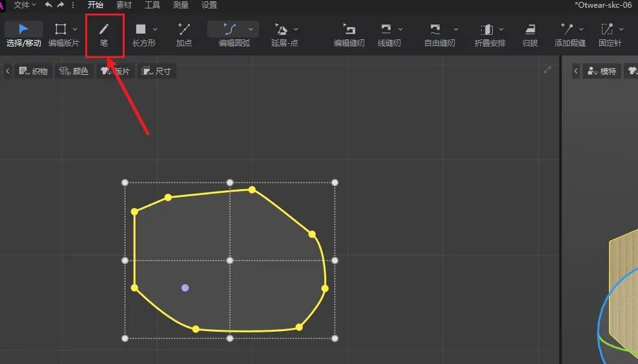Select the 线缝纫 line sewing tool
The height and width of the screenshot is (364, 638).
[387, 35]
